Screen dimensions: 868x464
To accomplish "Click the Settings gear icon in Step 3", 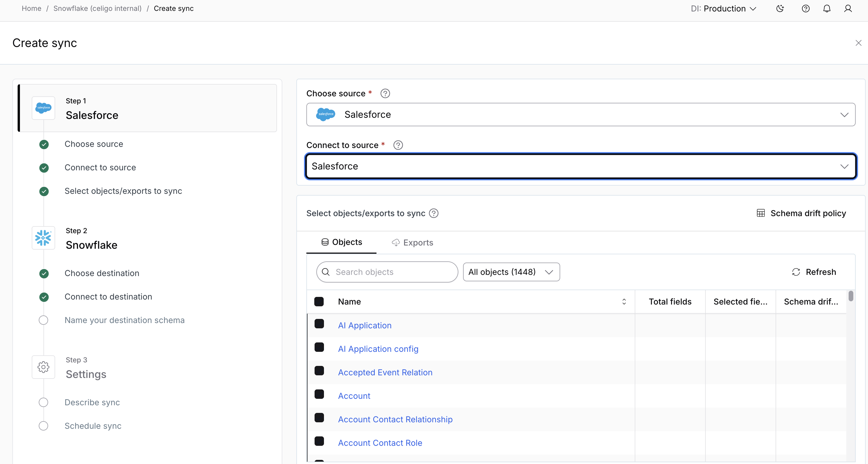I will tap(43, 367).
